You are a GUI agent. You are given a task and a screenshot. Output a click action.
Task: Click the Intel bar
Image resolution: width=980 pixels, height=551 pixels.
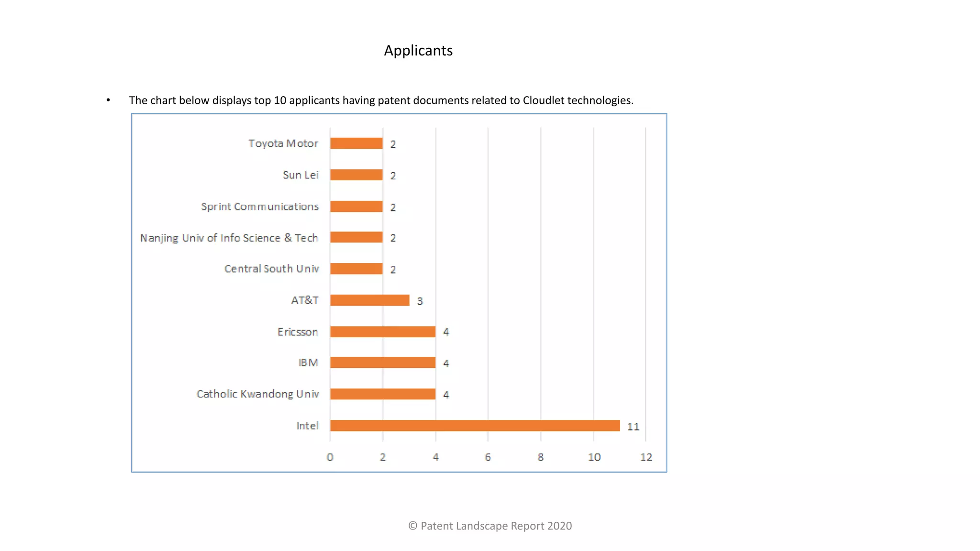475,426
